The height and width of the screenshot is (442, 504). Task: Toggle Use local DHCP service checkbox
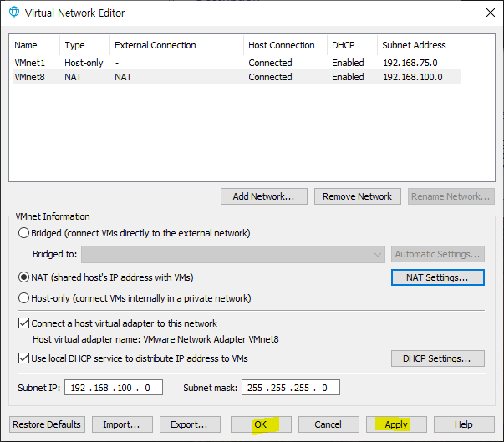(23, 358)
